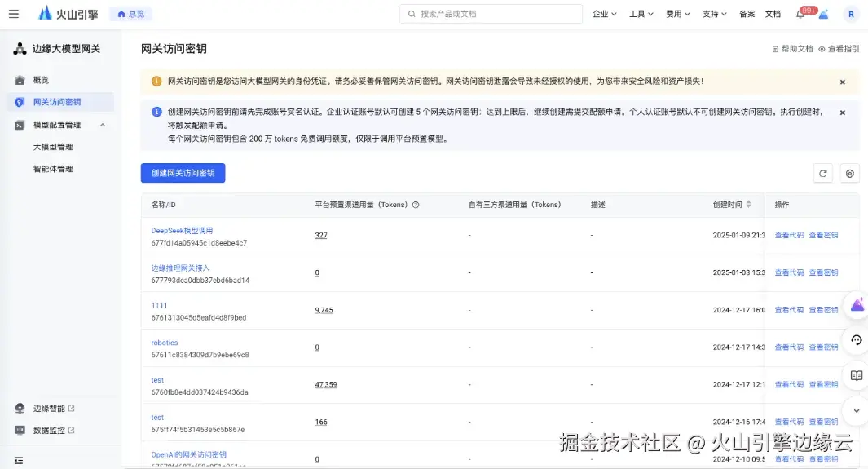Click 查看密钥 for DeepSeek模型调用 row
Viewport: 868px width, 469px height.
824,236
